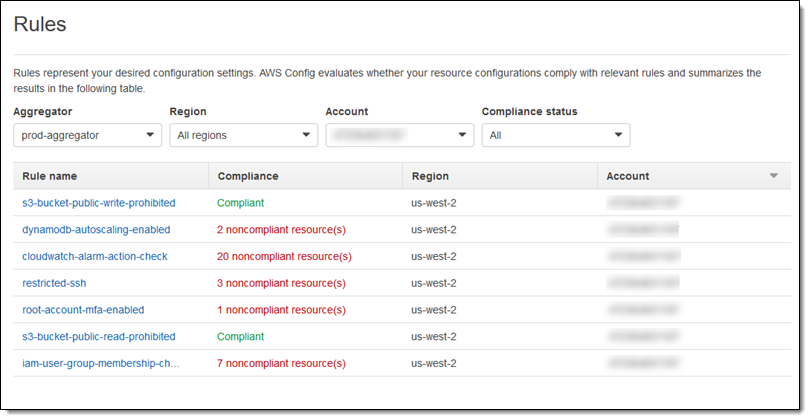This screenshot has width=810, height=420.
Task: Click 2 noncompliant resource(s) for dynamodb rule
Action: (x=281, y=229)
